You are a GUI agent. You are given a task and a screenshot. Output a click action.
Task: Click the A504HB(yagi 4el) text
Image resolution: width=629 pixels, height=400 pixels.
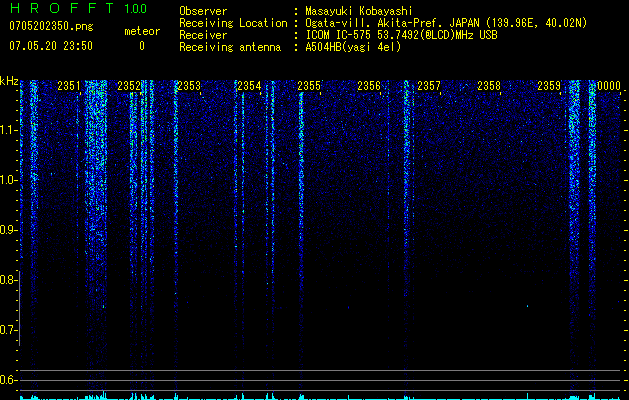click(x=353, y=47)
